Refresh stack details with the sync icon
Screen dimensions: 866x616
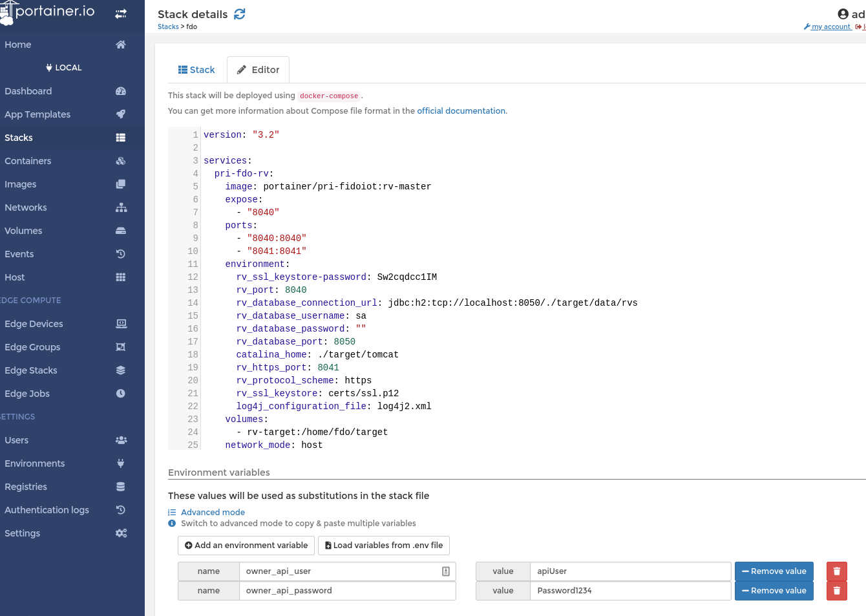pos(240,14)
